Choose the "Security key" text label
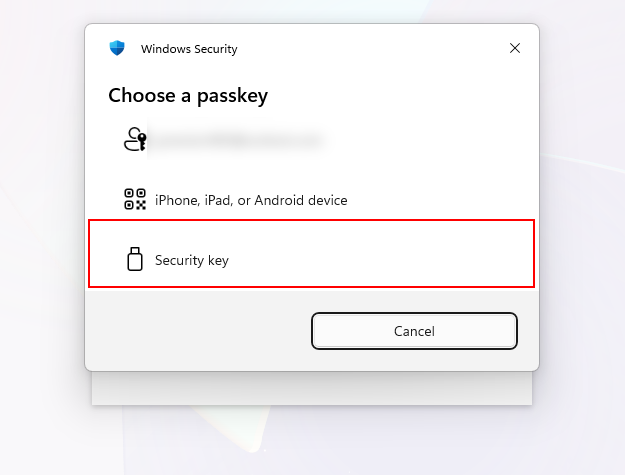The height and width of the screenshot is (475, 625). [192, 260]
